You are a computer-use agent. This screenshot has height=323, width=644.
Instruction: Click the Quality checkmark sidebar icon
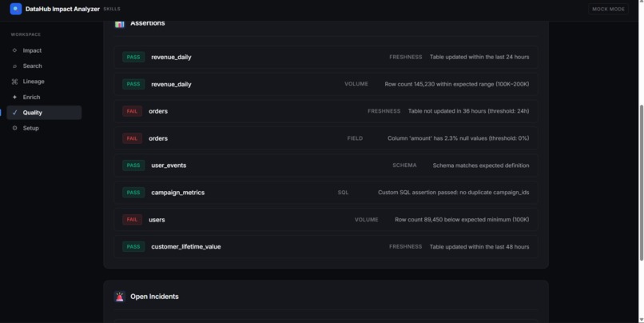click(x=15, y=113)
